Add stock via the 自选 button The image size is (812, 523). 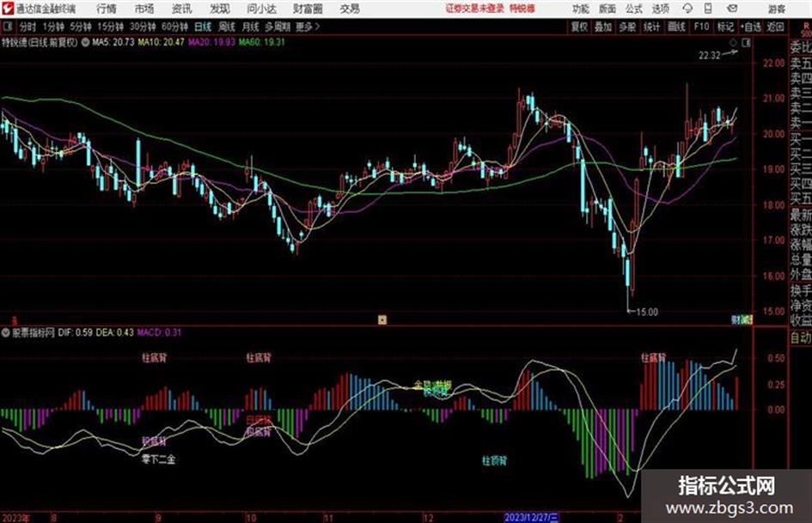tap(751, 27)
